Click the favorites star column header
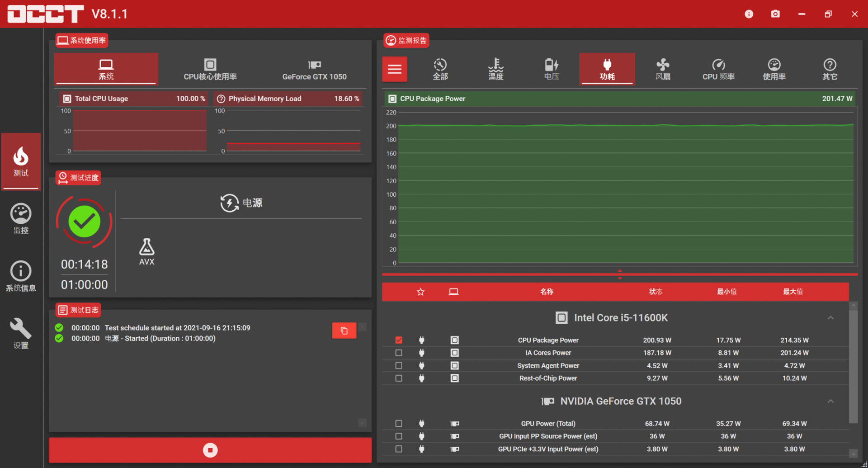The height and width of the screenshot is (468, 868). (420, 292)
